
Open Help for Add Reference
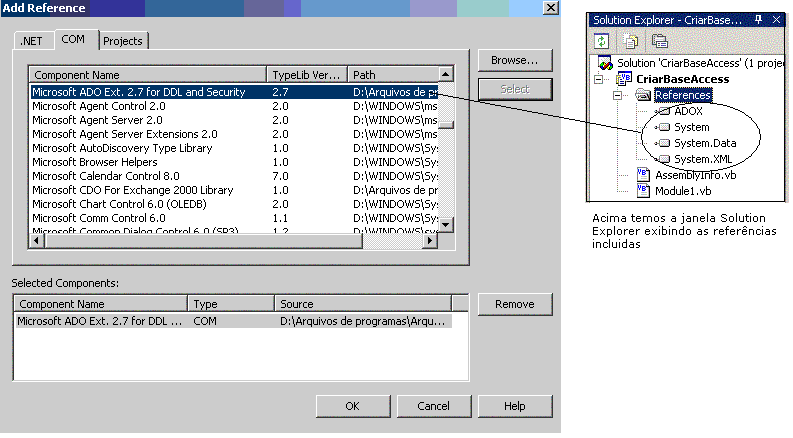click(515, 406)
